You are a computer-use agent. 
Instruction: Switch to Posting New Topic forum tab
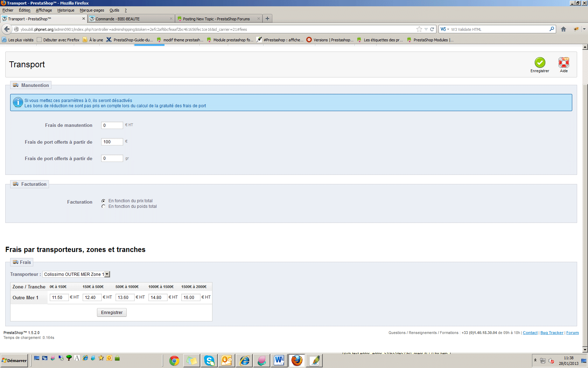(219, 19)
